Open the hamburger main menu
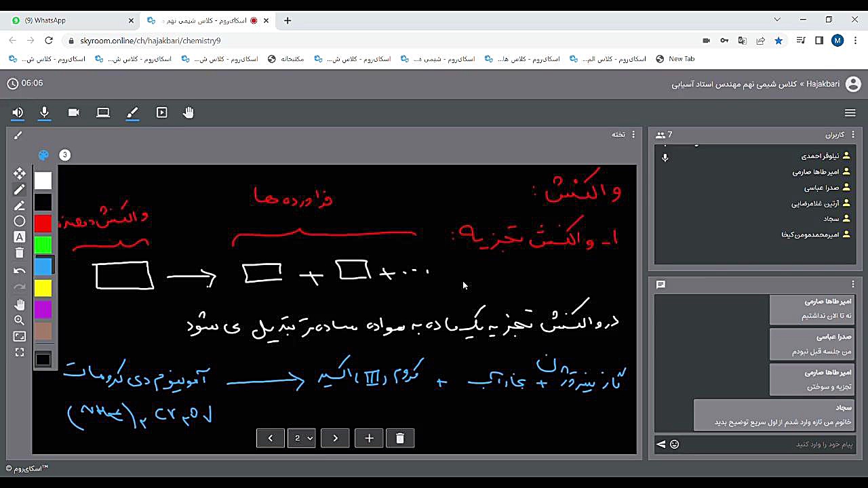The width and height of the screenshot is (868, 488). click(850, 113)
